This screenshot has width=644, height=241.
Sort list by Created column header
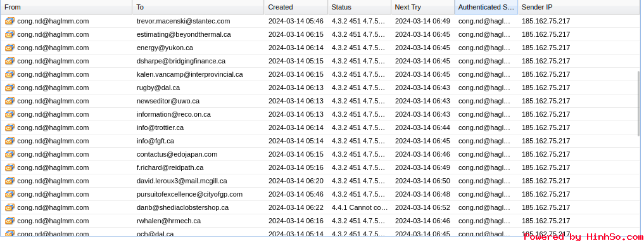tap(296, 7)
